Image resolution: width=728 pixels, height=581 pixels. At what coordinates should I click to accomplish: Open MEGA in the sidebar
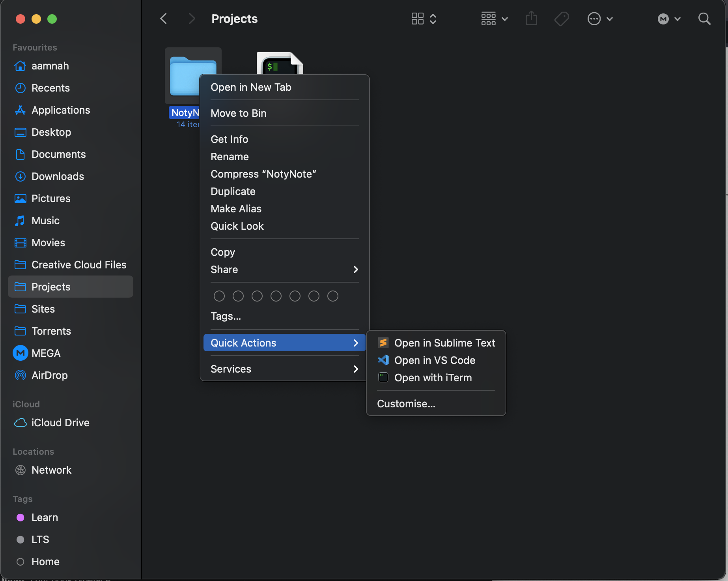[x=71, y=353]
